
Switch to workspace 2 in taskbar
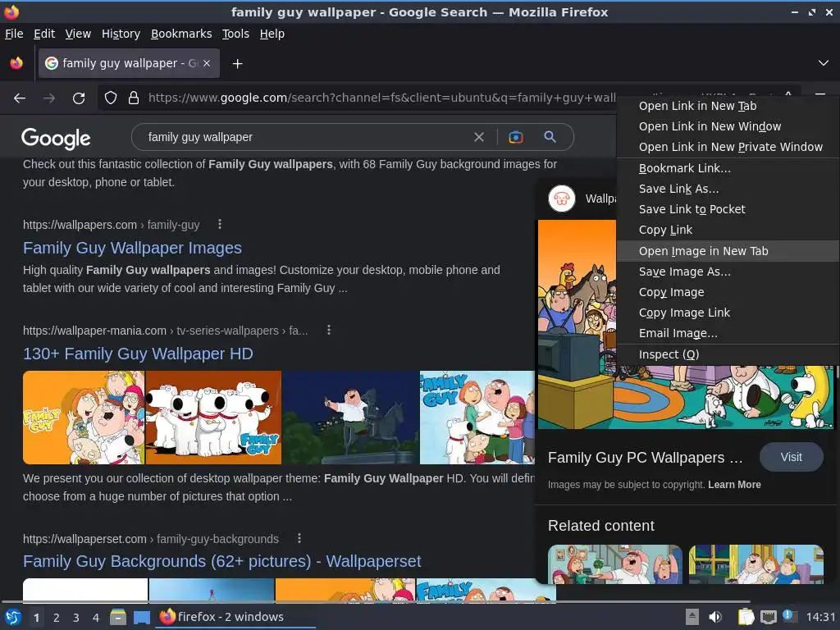click(57, 618)
